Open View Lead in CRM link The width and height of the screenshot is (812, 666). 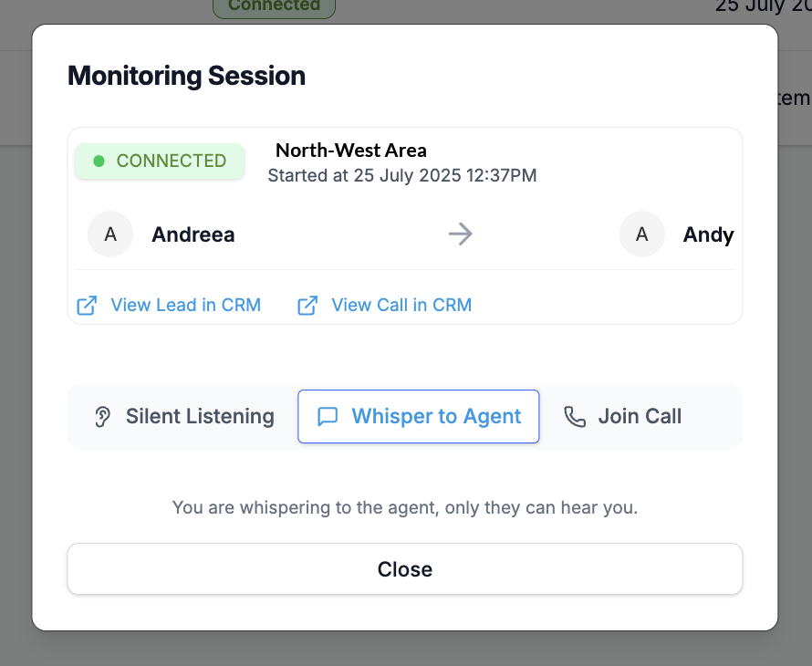185,306
